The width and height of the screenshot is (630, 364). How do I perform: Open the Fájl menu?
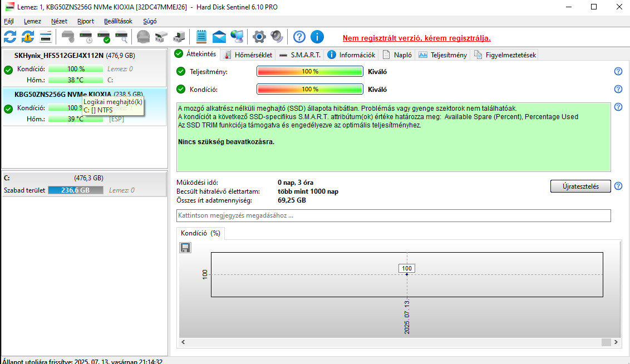pyautogui.click(x=9, y=21)
